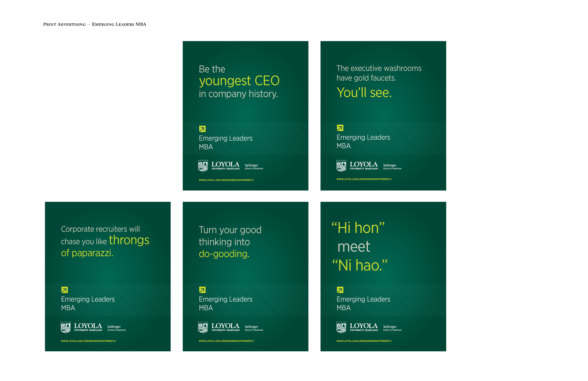Click 'Sellinger School of Business' in do-gooding ad
The width and height of the screenshot is (588, 381).
coord(254,328)
